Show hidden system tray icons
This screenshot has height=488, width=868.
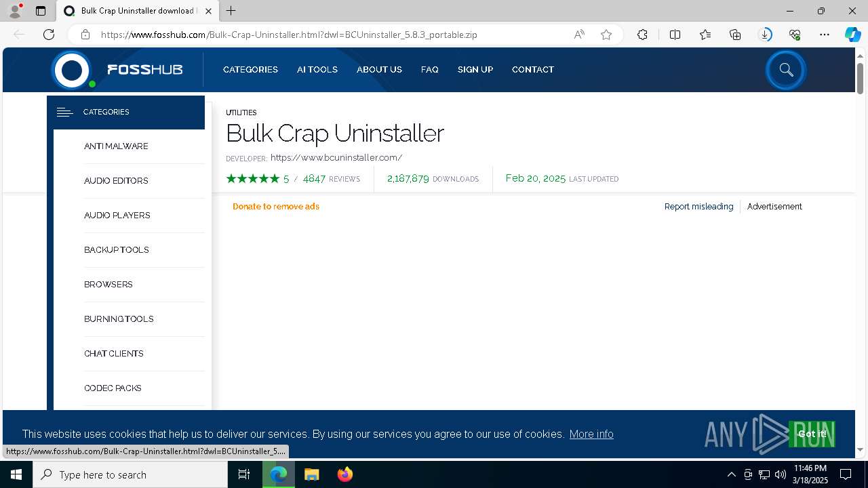(x=731, y=474)
